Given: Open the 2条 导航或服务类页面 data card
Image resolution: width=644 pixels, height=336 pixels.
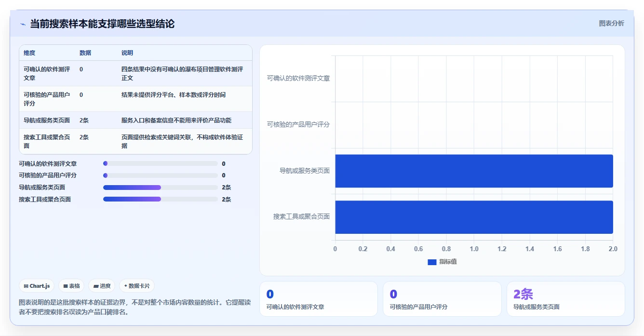Looking at the screenshot, I should (x=566, y=299).
